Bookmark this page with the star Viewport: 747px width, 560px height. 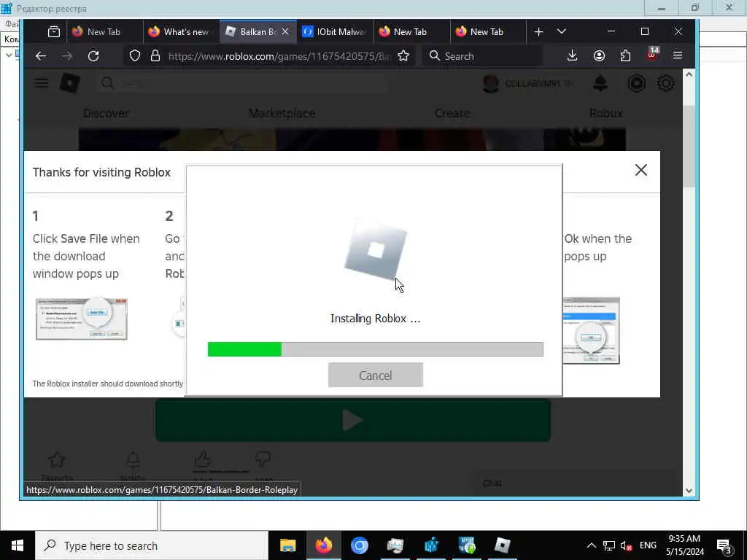(403, 55)
